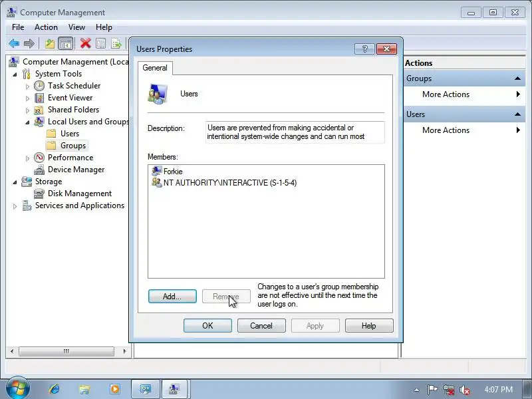The width and height of the screenshot is (532, 399).
Task: Click the dialog Help button
Action: [369, 326]
